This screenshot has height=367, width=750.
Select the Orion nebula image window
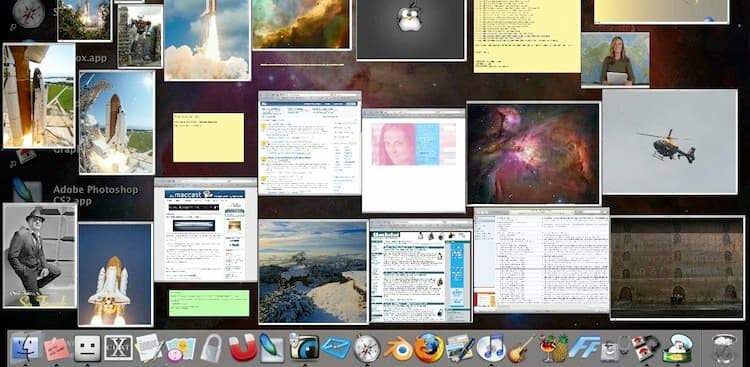533,154
